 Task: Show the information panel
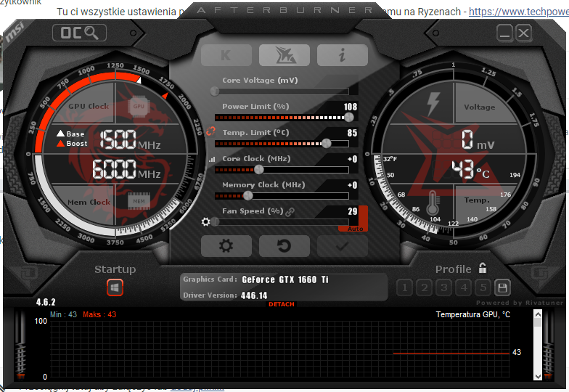pyautogui.click(x=342, y=55)
